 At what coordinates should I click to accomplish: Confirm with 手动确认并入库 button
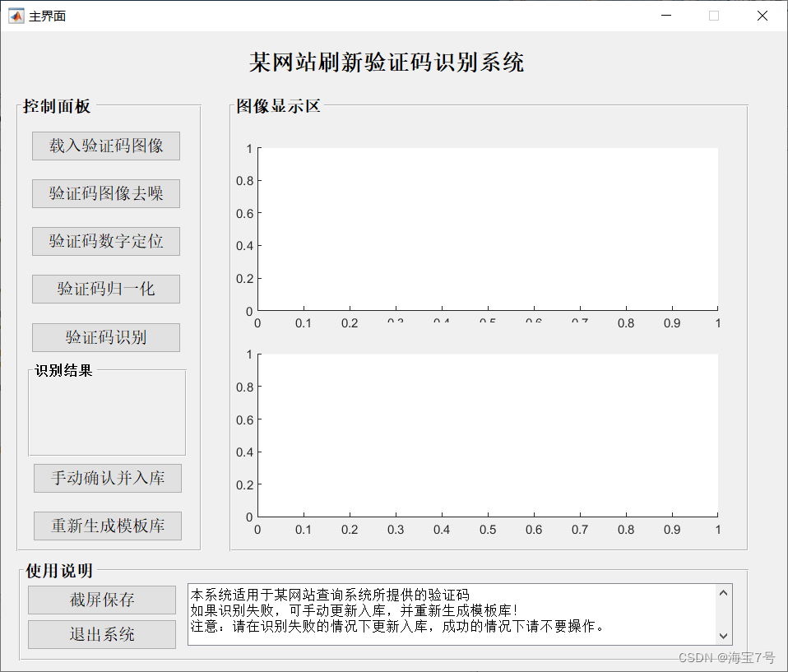(108, 478)
